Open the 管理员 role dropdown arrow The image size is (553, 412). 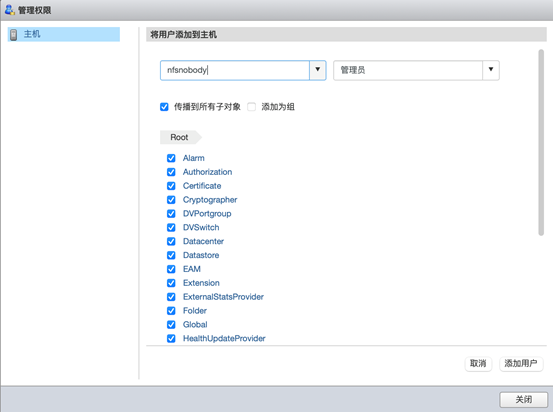[x=491, y=70]
